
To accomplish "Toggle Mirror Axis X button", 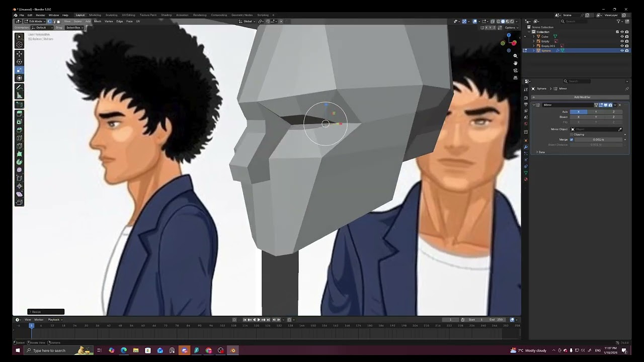I will (579, 112).
